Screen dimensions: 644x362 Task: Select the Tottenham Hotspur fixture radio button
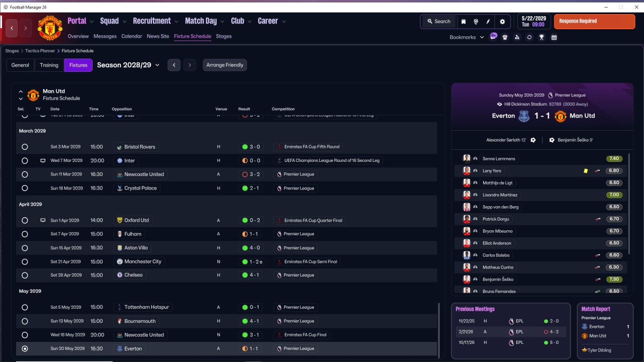(x=25, y=307)
